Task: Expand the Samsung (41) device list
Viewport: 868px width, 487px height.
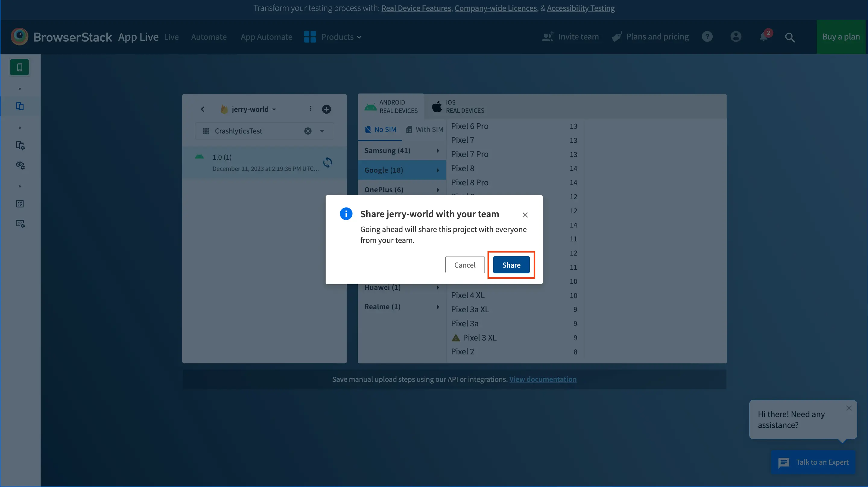Action: pyautogui.click(x=402, y=151)
